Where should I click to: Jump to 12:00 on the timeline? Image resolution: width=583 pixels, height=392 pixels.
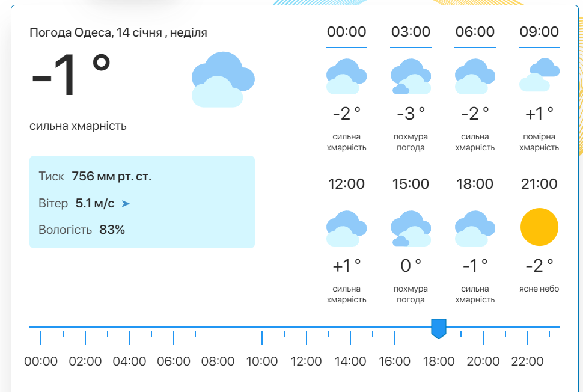(306, 361)
